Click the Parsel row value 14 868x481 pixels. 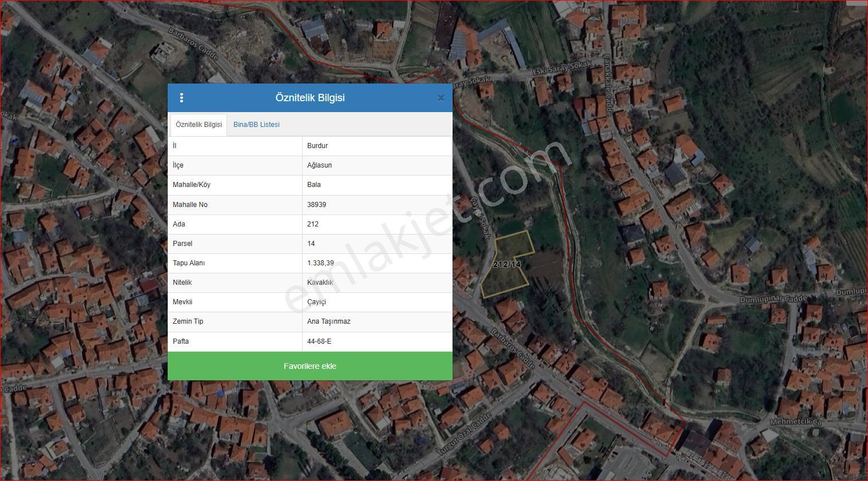[311, 244]
